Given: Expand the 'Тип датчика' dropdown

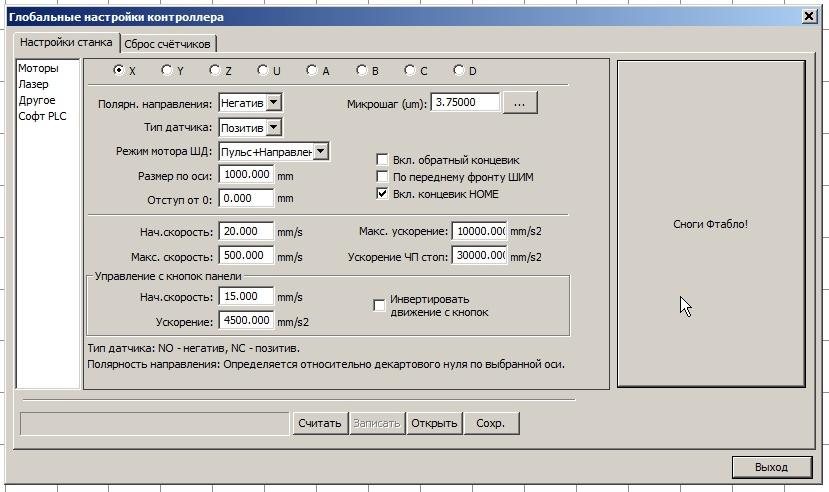Looking at the screenshot, I should (x=275, y=128).
